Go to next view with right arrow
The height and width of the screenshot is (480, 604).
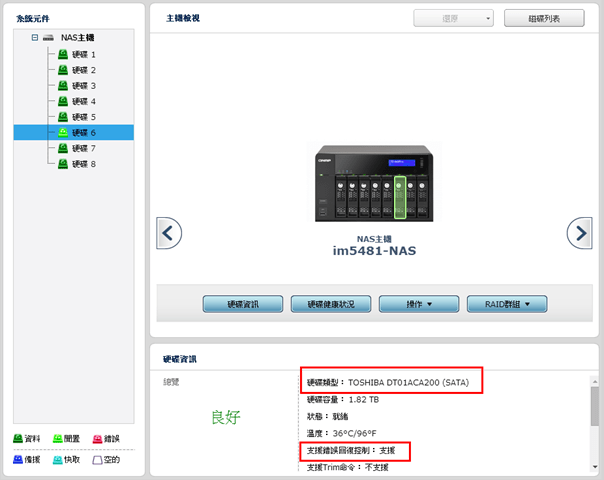[579, 233]
